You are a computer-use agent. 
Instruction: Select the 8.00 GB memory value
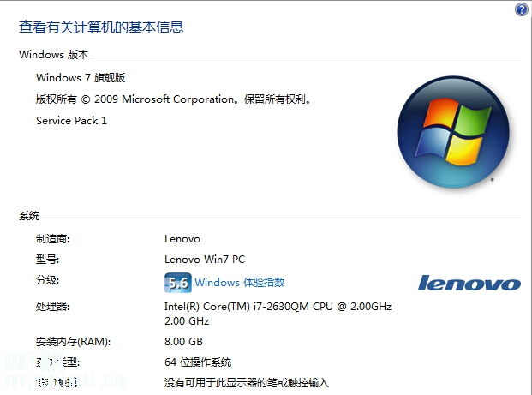coord(183,341)
